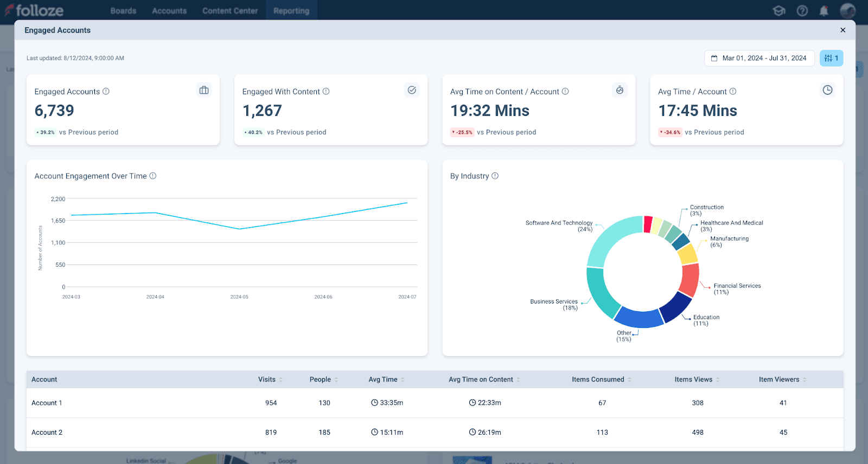The height and width of the screenshot is (464, 868).
Task: Close the Engaged Accounts dialog
Action: 843,30
